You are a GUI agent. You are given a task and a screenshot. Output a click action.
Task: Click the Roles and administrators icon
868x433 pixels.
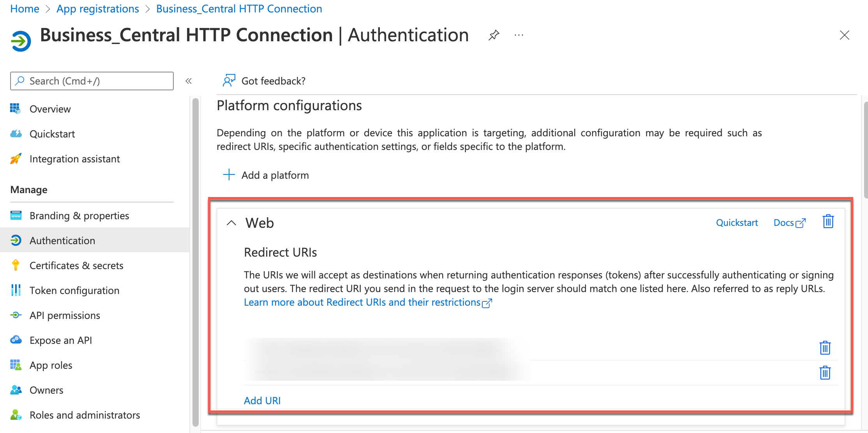[16, 415]
